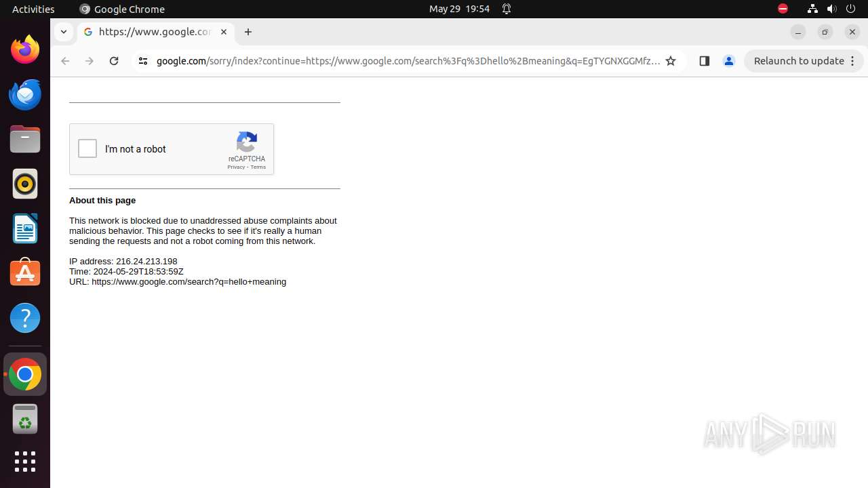Open power menu icon
Viewport: 868px width, 488px height.
point(852,9)
